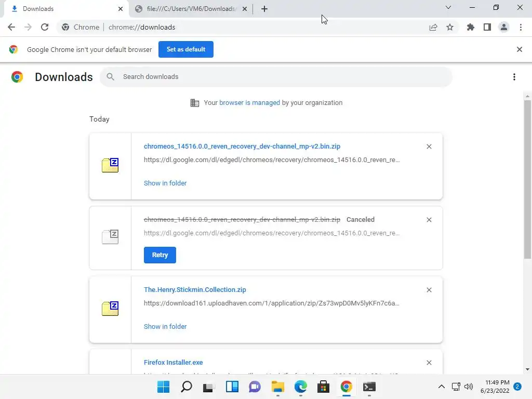The width and height of the screenshot is (532, 399).
Task: Open the Chrome profile avatar
Action: click(x=504, y=27)
